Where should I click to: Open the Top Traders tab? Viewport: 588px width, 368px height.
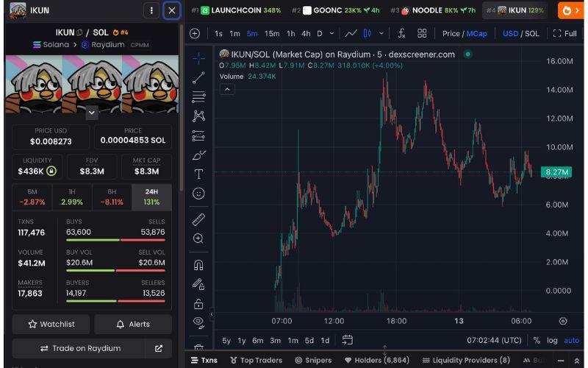pos(256,360)
